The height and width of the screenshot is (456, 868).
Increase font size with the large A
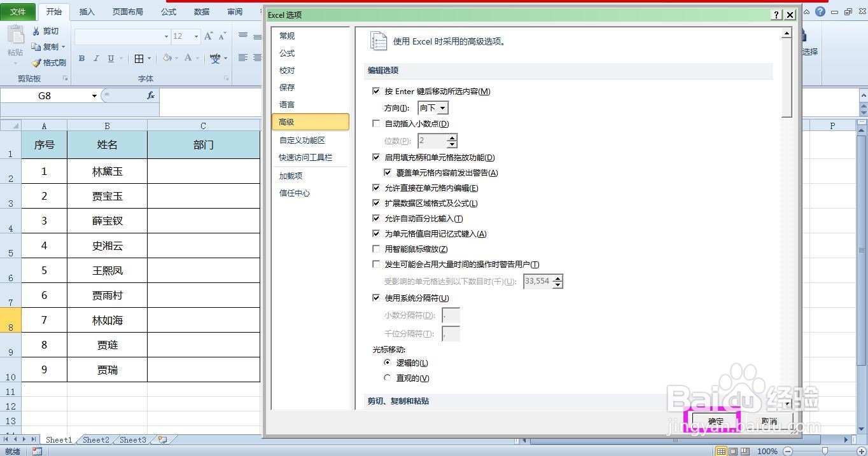(208, 36)
